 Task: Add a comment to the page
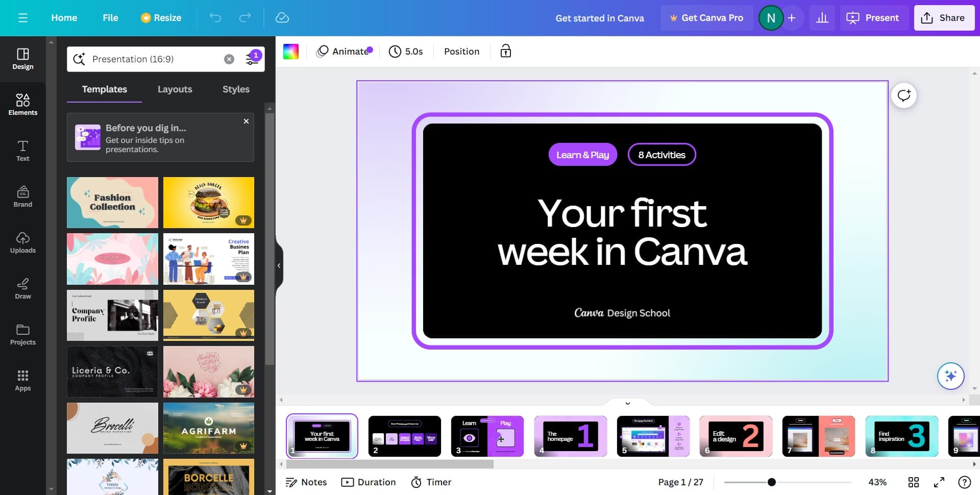point(903,96)
